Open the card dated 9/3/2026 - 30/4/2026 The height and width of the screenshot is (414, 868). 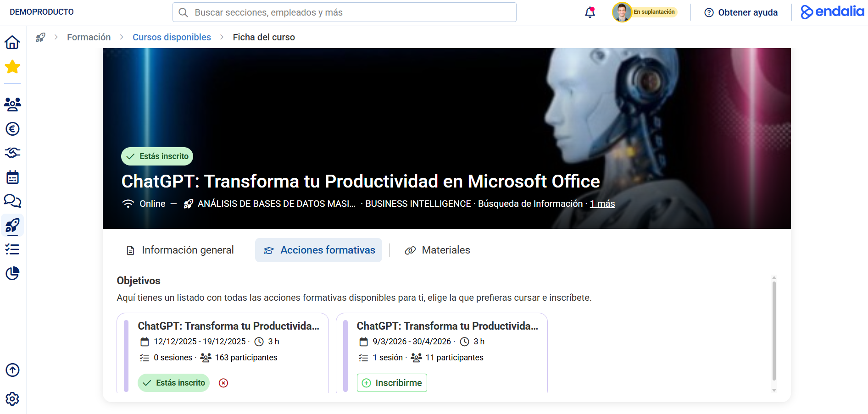441,353
